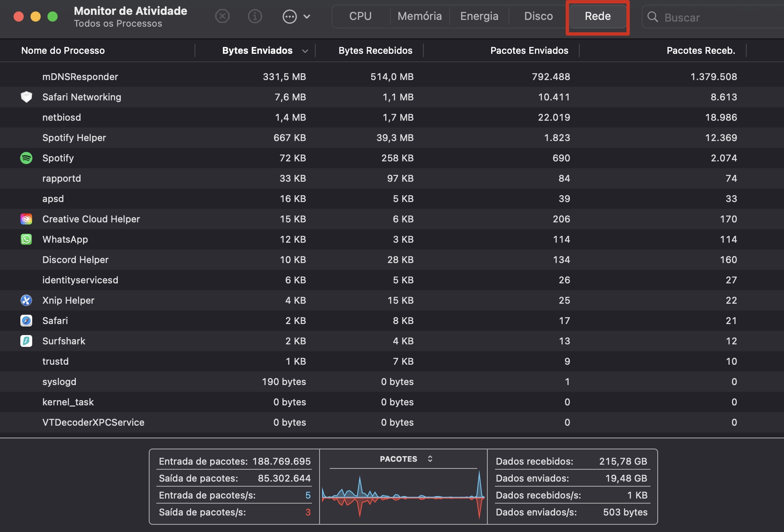Click the Safari Networking shield icon
The height and width of the screenshot is (532, 784).
[26, 97]
